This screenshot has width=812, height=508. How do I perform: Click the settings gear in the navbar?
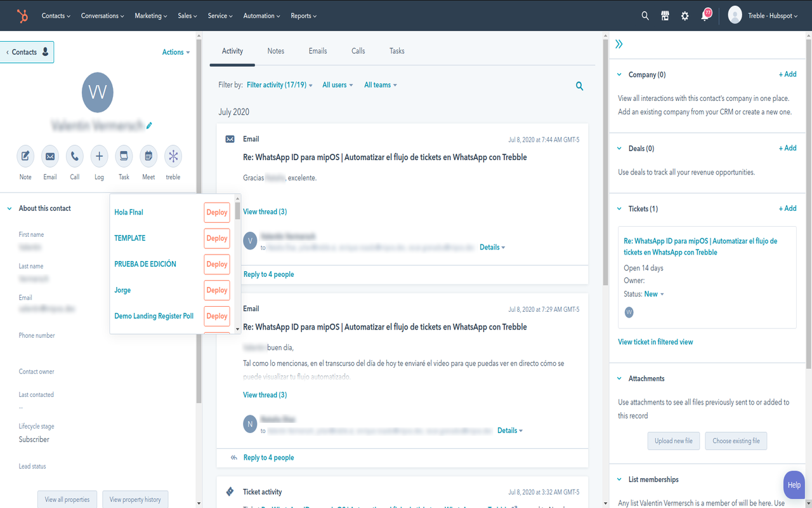tap(684, 16)
